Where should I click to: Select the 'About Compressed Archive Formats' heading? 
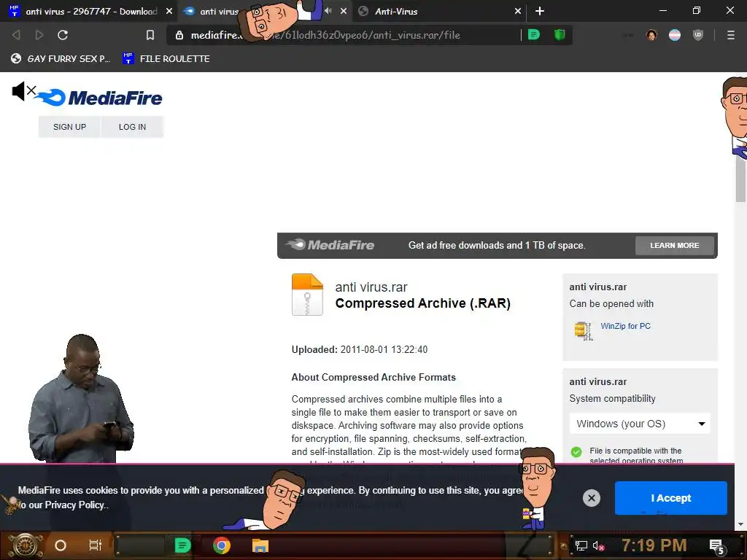373,377
